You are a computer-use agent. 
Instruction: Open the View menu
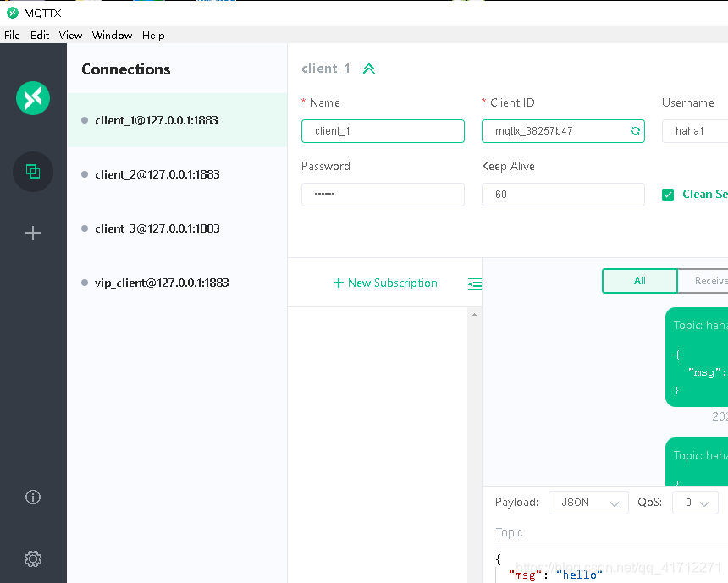[x=70, y=36]
